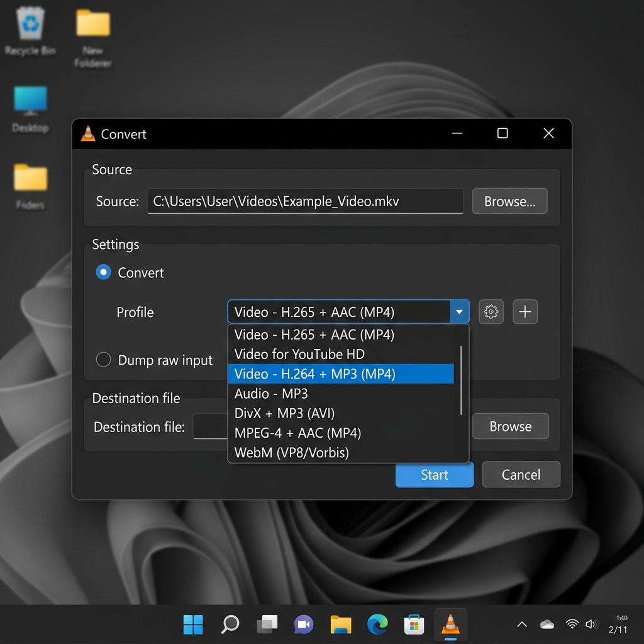The image size is (644, 644).
Task: Click the profile list scrollbar
Action: [x=461, y=380]
